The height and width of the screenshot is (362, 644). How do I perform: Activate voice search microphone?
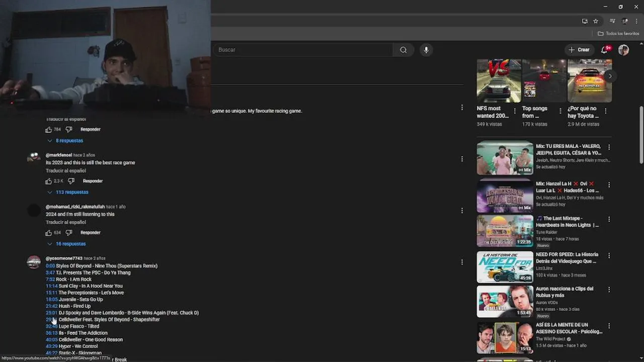(426, 50)
